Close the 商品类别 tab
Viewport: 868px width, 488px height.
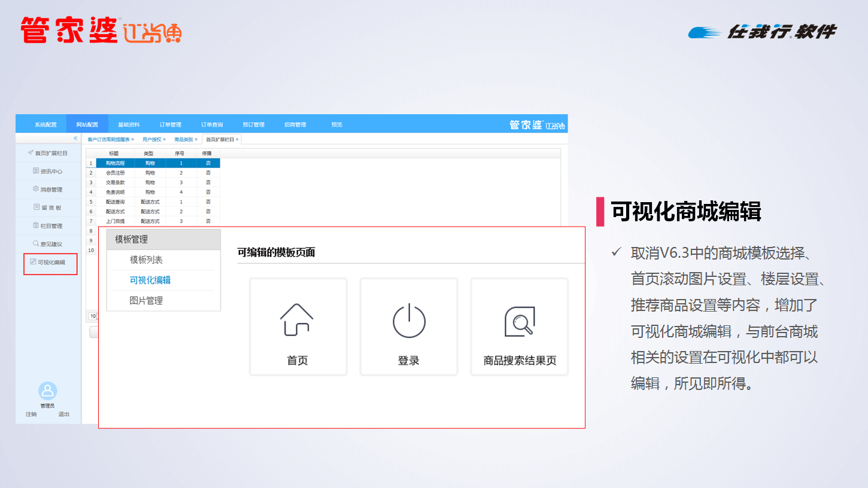click(196, 139)
